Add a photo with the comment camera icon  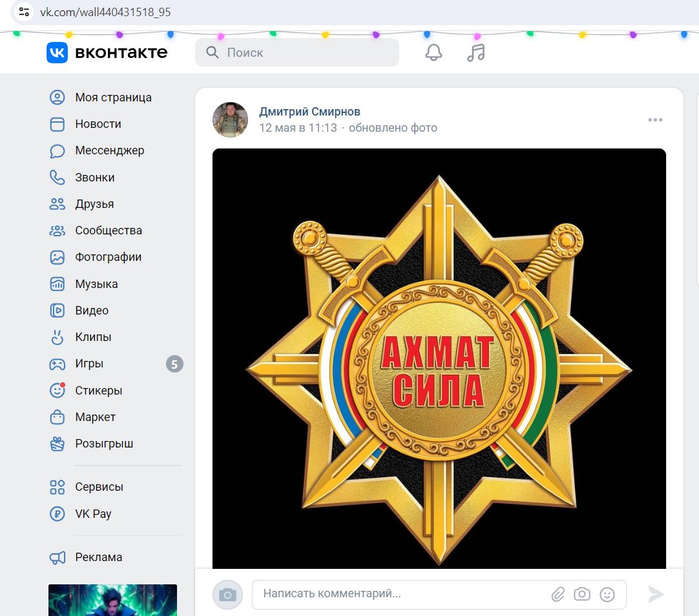582,594
